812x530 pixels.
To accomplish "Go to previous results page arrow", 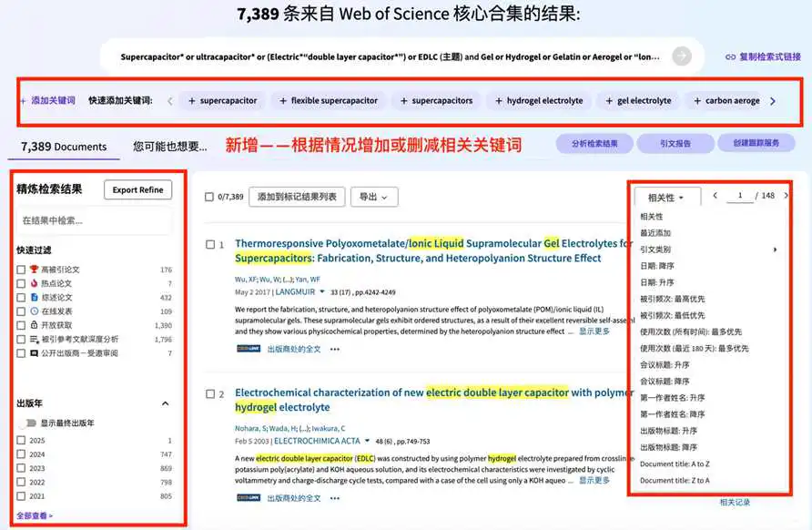I will (715, 196).
